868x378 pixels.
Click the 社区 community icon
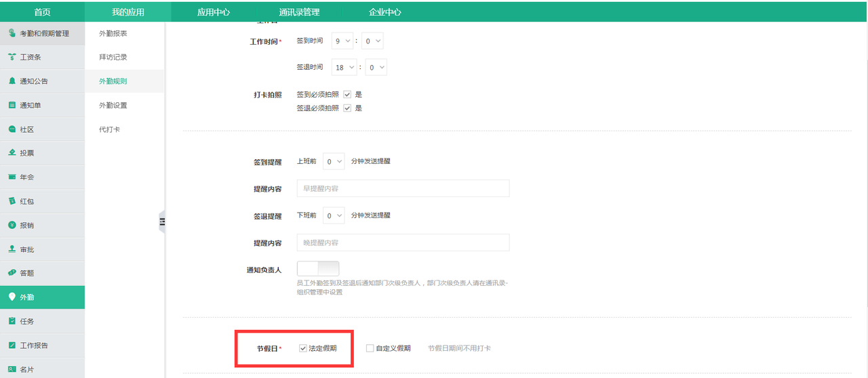tap(12, 129)
